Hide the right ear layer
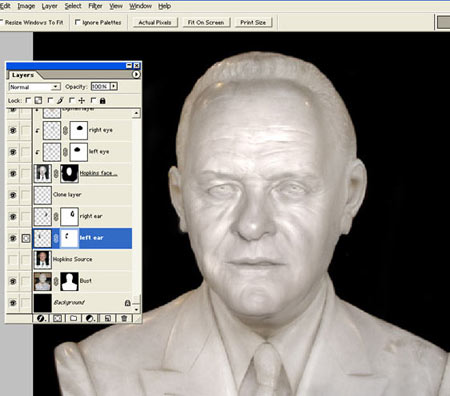This screenshot has width=450, height=396. tap(13, 216)
